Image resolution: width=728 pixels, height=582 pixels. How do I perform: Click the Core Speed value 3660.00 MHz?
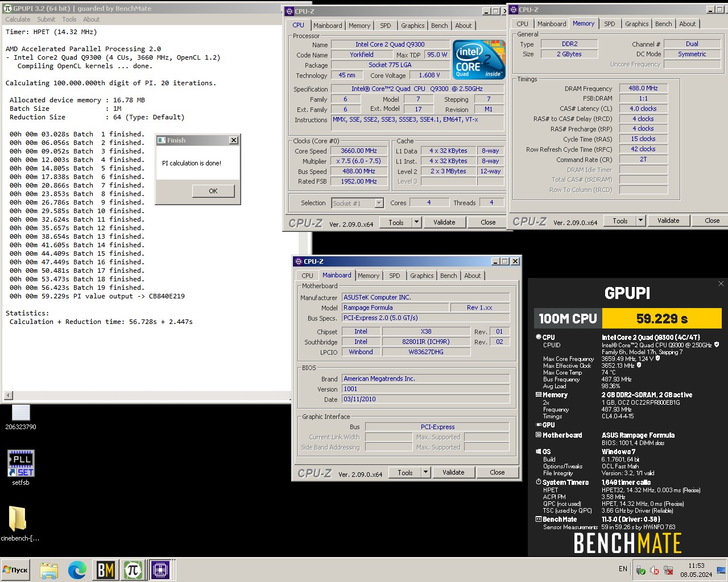pyautogui.click(x=359, y=151)
